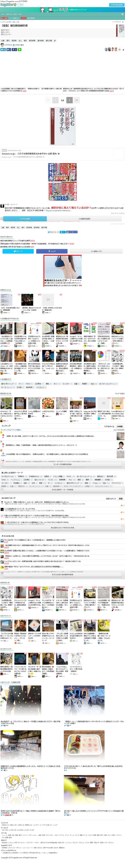The width and height of the screenshot is (125, 868).
Task: Click the 今すぐはじめる button
Action: (x=117, y=5)
